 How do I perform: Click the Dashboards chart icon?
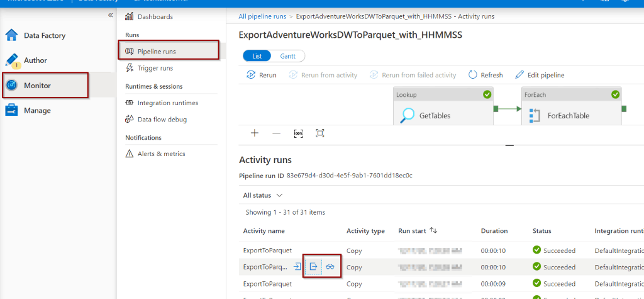130,17
